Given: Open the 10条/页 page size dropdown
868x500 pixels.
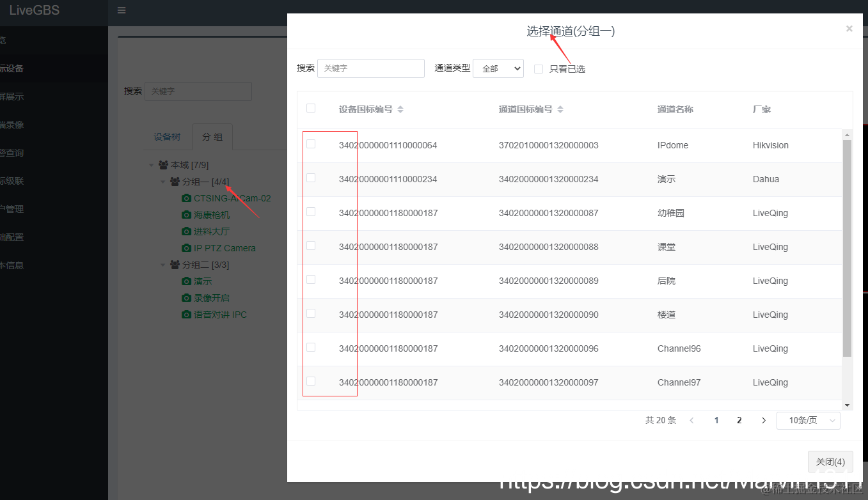Looking at the screenshot, I should coord(809,420).
